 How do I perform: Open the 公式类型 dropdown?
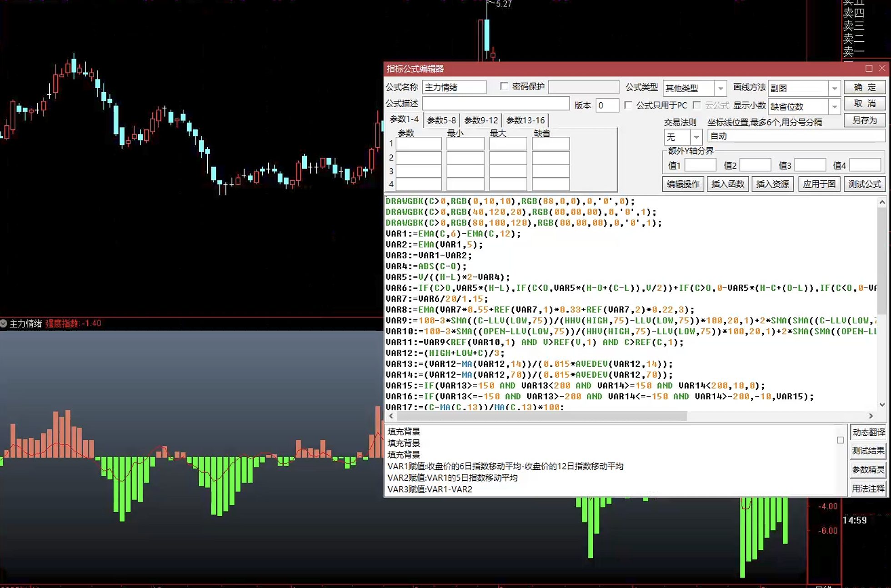click(721, 88)
